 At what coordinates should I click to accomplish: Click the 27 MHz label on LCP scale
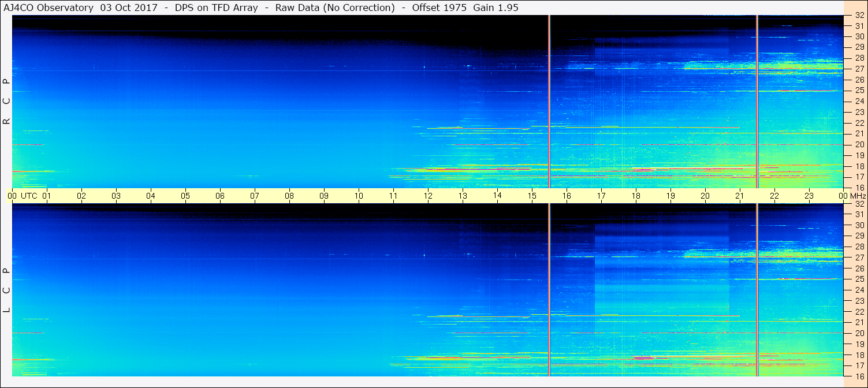[x=859, y=258]
